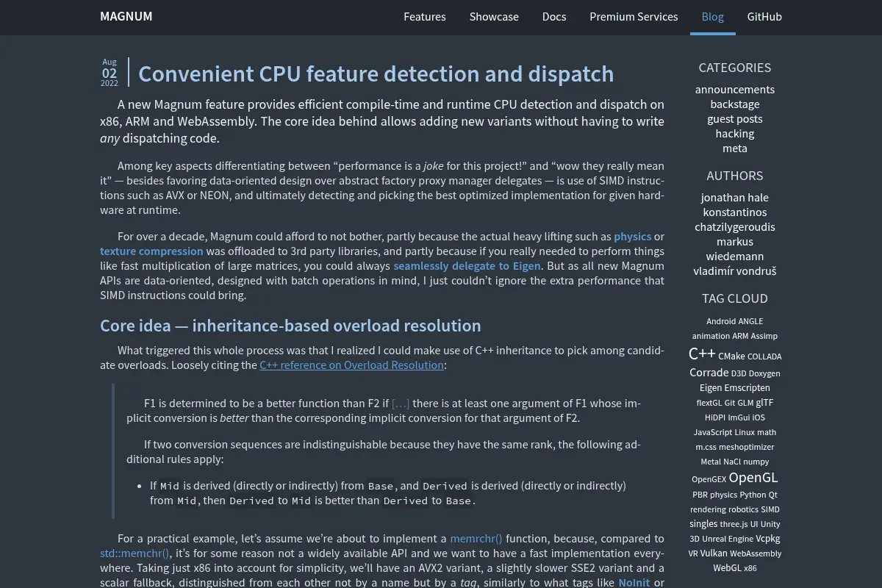882x588 pixels.
Task: Click the MAGNUM site logo
Action: (126, 16)
